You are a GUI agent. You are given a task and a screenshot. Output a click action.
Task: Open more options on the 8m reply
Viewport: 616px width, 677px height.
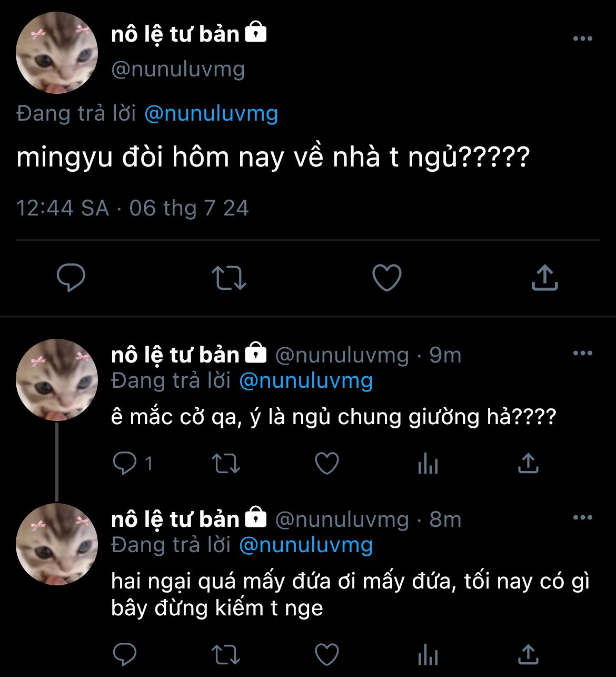click(x=582, y=517)
